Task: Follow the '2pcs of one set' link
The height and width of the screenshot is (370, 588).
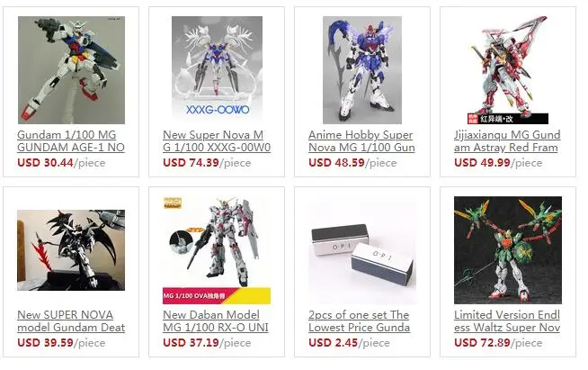Action: pos(360,320)
